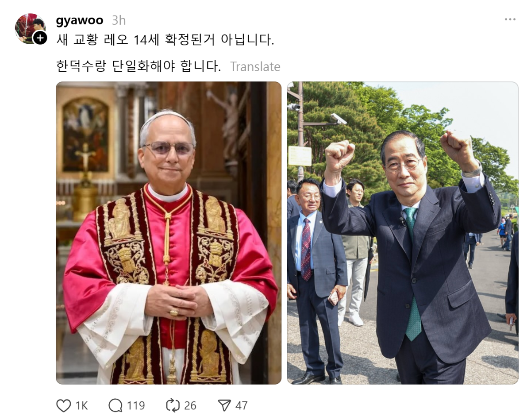The image size is (531, 420).
Task: Open the post via the 3h timestamp
Action: pyautogui.click(x=119, y=20)
